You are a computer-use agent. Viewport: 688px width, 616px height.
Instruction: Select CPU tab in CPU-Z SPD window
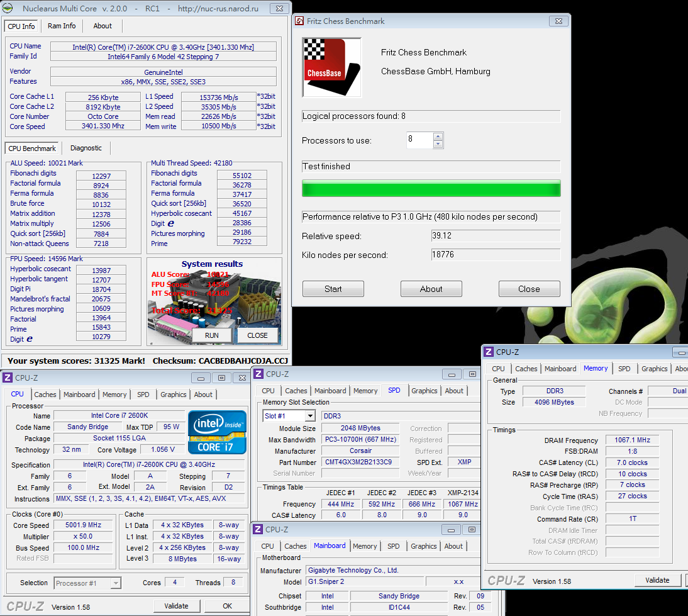tap(268, 390)
